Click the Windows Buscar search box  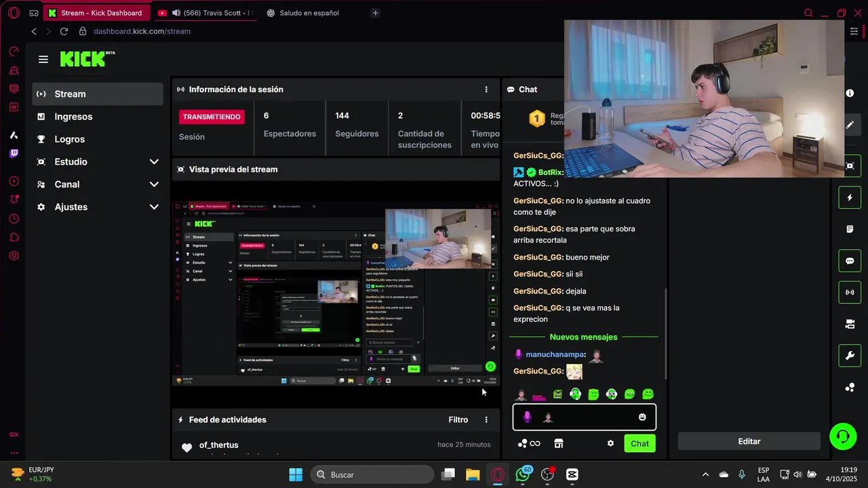click(x=372, y=474)
